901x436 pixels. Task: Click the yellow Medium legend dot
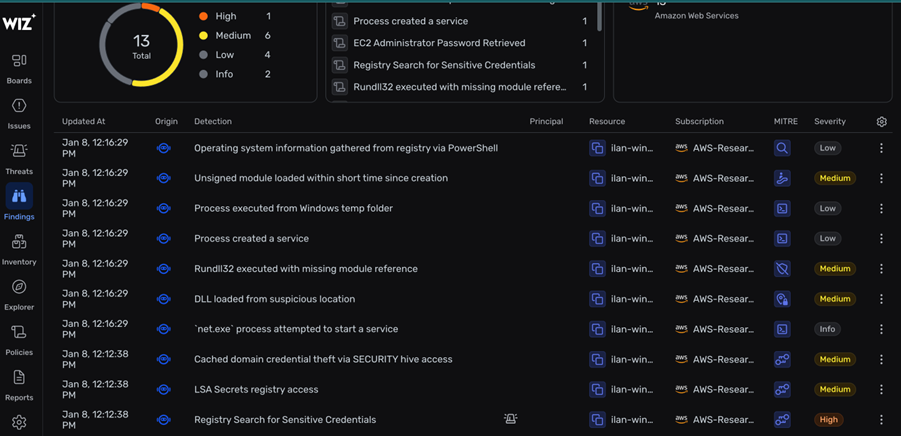(x=203, y=36)
